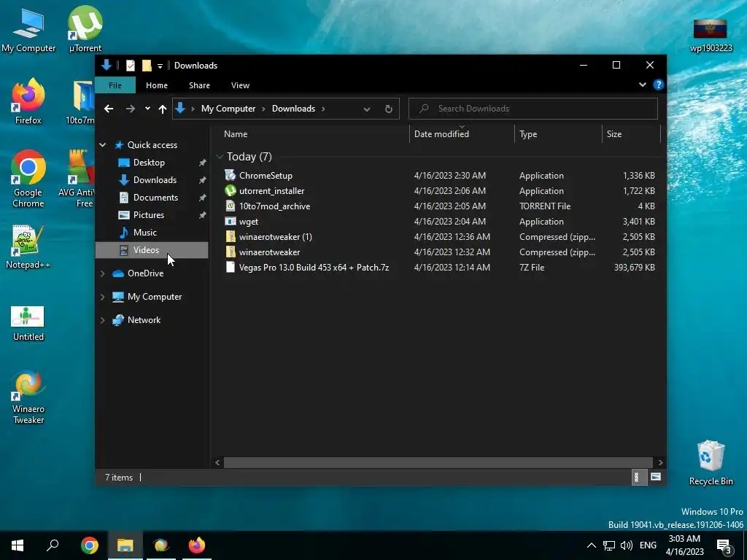This screenshot has width=747, height=560.
Task: Open Customize Quick Access Toolbar dropdown
Action: pyautogui.click(x=160, y=66)
